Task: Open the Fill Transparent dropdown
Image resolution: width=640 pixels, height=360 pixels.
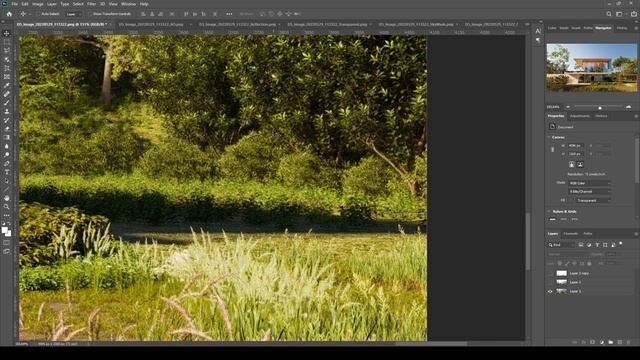Action: click(x=593, y=200)
